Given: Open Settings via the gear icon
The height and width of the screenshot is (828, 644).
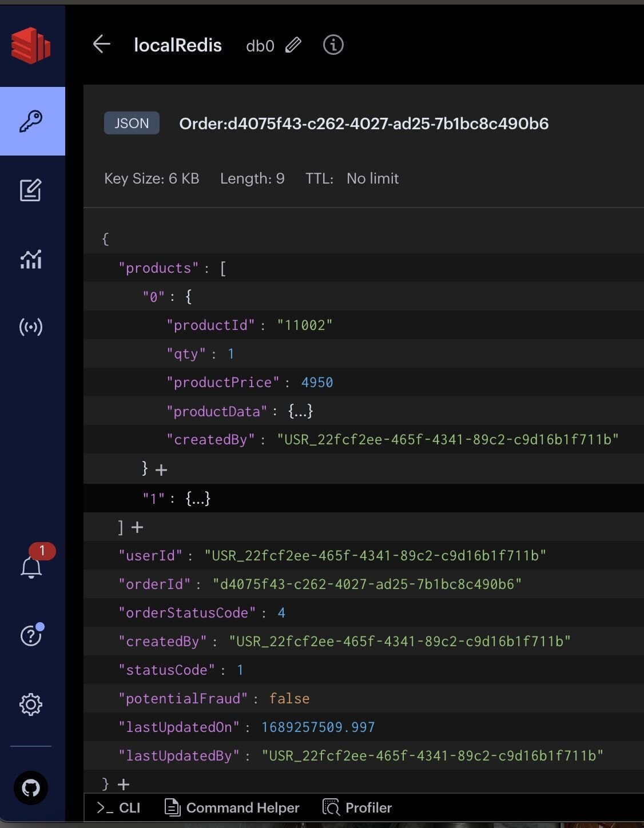Looking at the screenshot, I should [31, 704].
